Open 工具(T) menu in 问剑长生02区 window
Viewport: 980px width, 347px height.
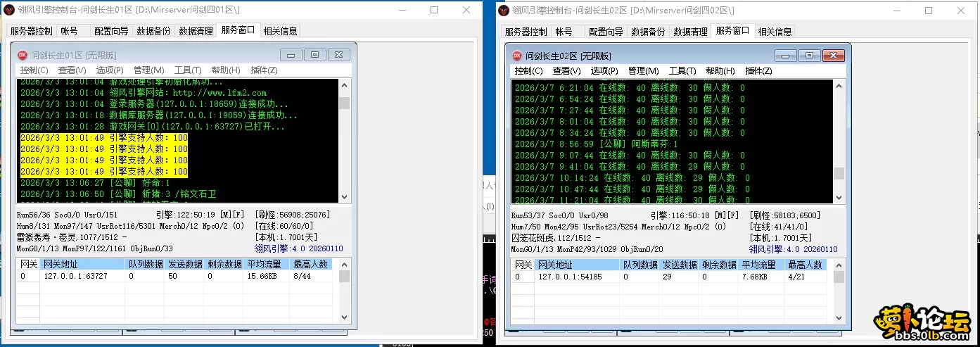coord(682,71)
